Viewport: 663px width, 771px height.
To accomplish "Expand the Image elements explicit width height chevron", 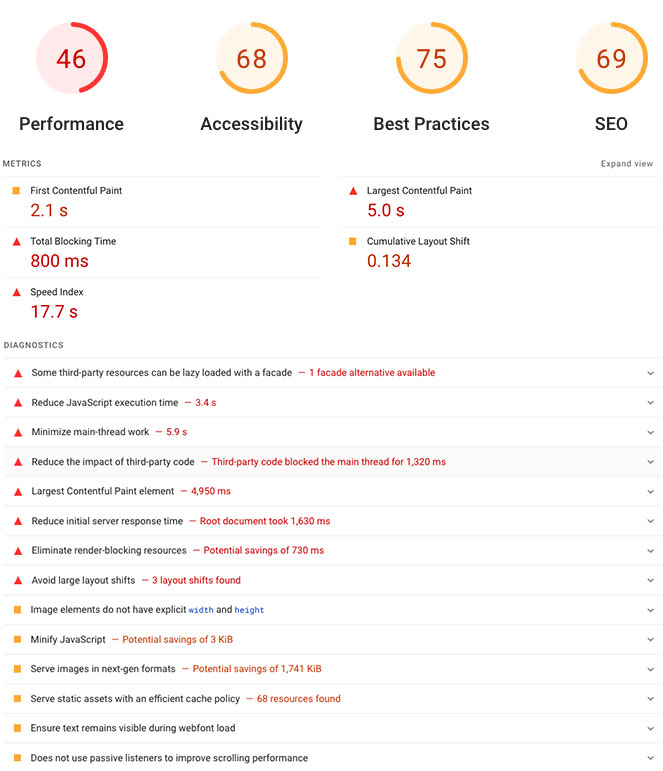I will [651, 610].
